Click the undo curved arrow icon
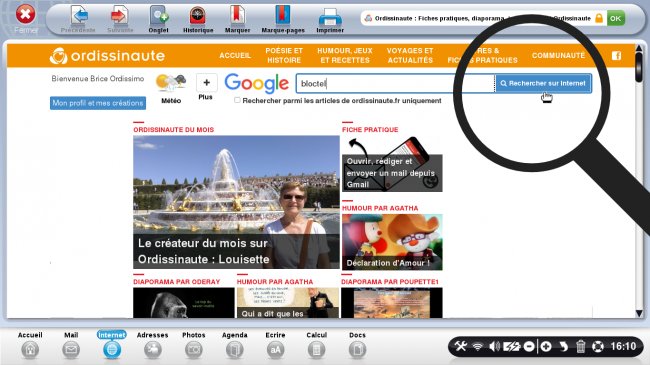Image resolution: width=650 pixels, height=365 pixels. click(x=563, y=346)
